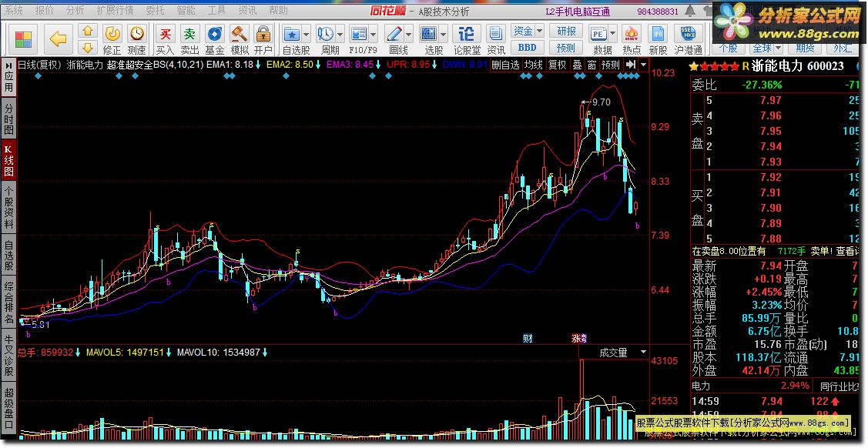The width and height of the screenshot is (868, 448).
Task: Click the L2手机电脑互通 link
Action: (x=578, y=11)
